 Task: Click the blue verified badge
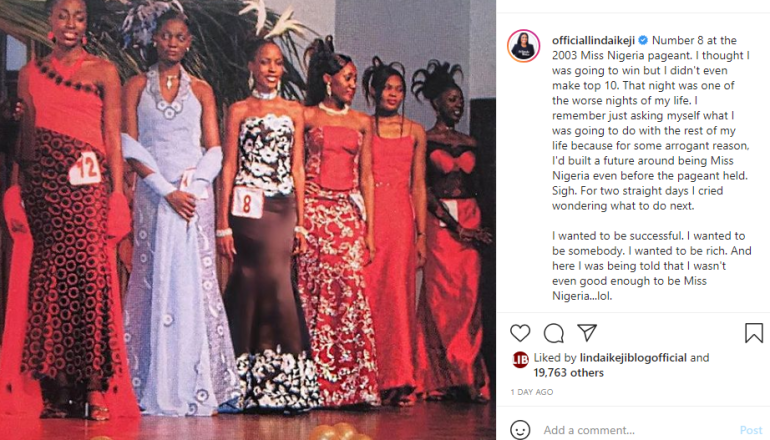[x=643, y=40]
